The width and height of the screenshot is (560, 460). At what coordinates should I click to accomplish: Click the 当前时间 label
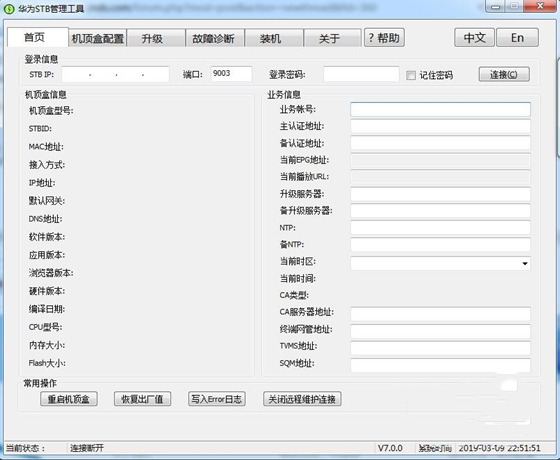pyautogui.click(x=298, y=279)
